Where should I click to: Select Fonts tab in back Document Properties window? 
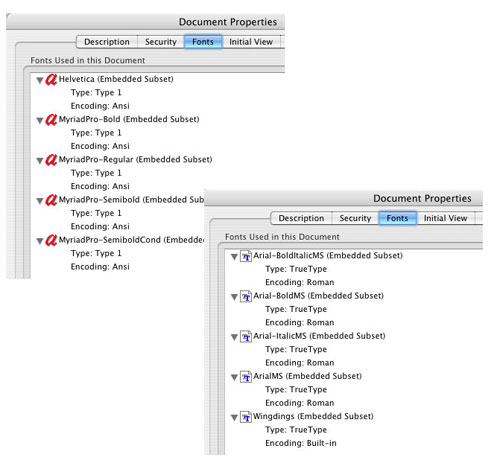[203, 42]
